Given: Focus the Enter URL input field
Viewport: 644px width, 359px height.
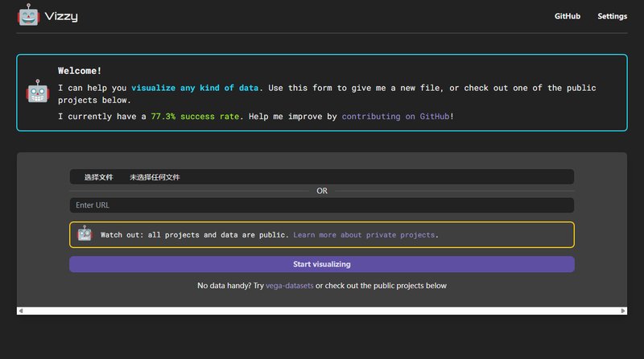Looking at the screenshot, I should coord(322,205).
